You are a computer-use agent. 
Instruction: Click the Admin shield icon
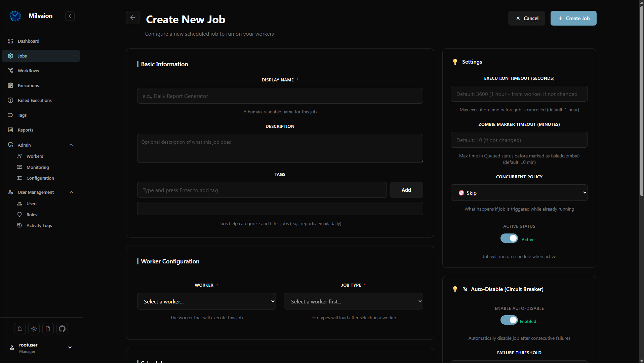coord(10,145)
